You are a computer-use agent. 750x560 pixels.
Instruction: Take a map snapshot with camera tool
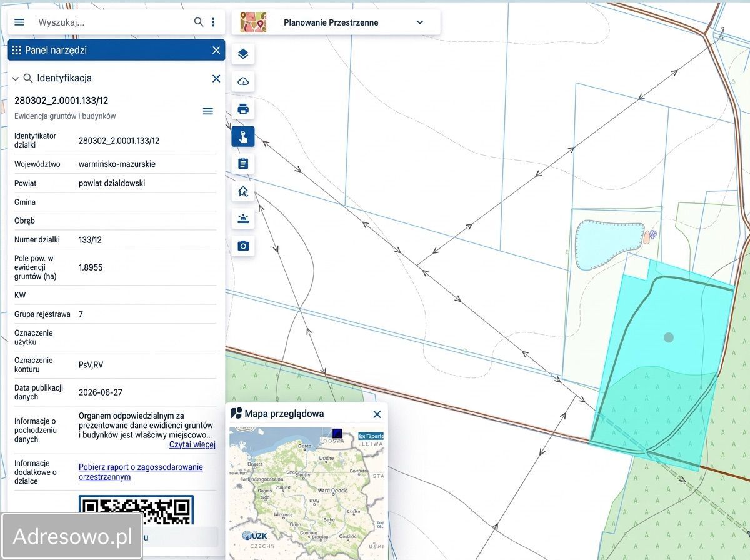point(243,246)
